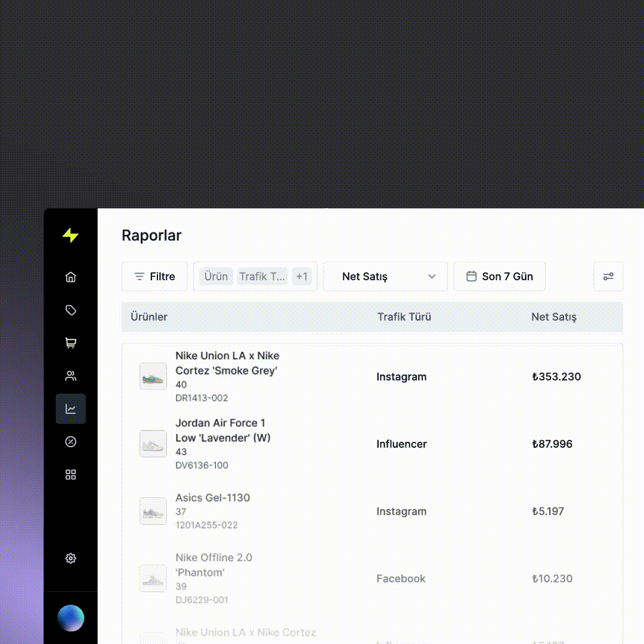644x644 pixels.
Task: Select the reports chart icon in sidebar
Action: [x=70, y=408]
